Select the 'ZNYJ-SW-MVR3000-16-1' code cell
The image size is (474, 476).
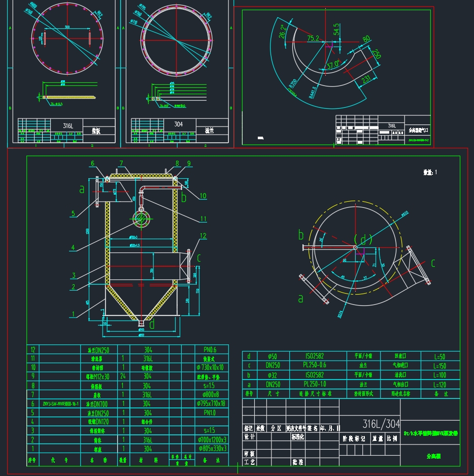[x=60, y=404]
